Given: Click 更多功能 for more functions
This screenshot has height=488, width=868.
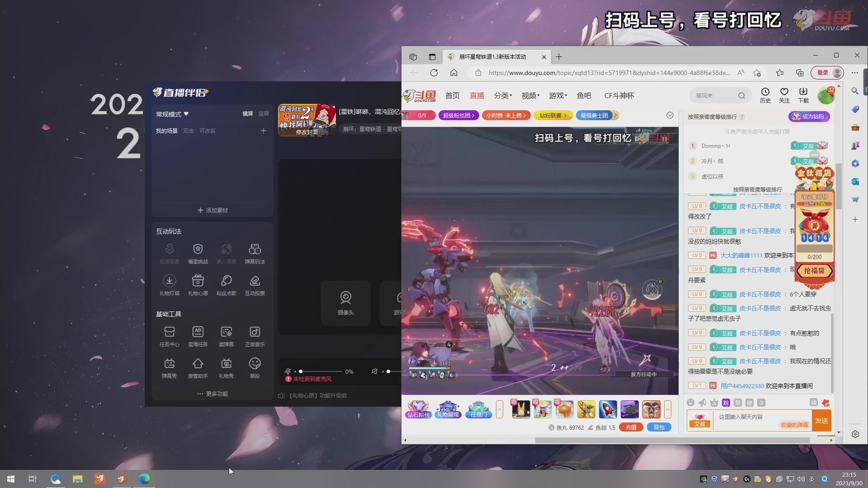Looking at the screenshot, I should click(x=212, y=394).
